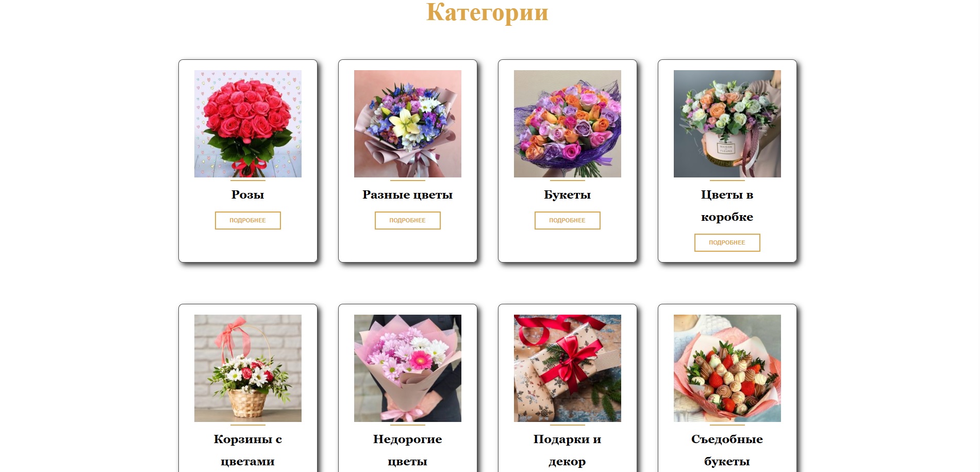The height and width of the screenshot is (472, 980).
Task: Open the purple-wrapped bouquet image
Action: point(567,124)
